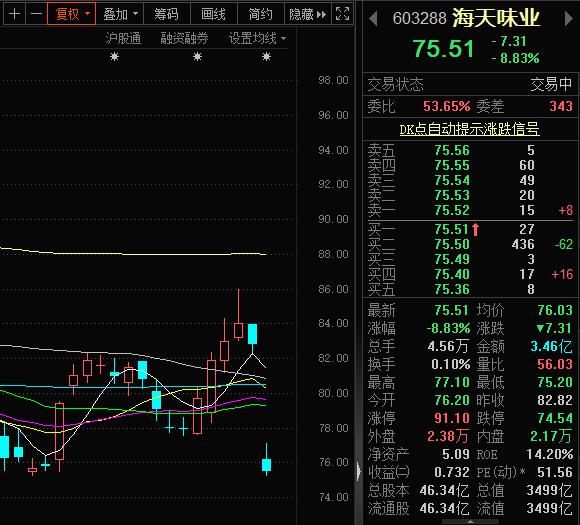Click the 买五 price 75.36
This screenshot has height=525, width=580.
(452, 289)
